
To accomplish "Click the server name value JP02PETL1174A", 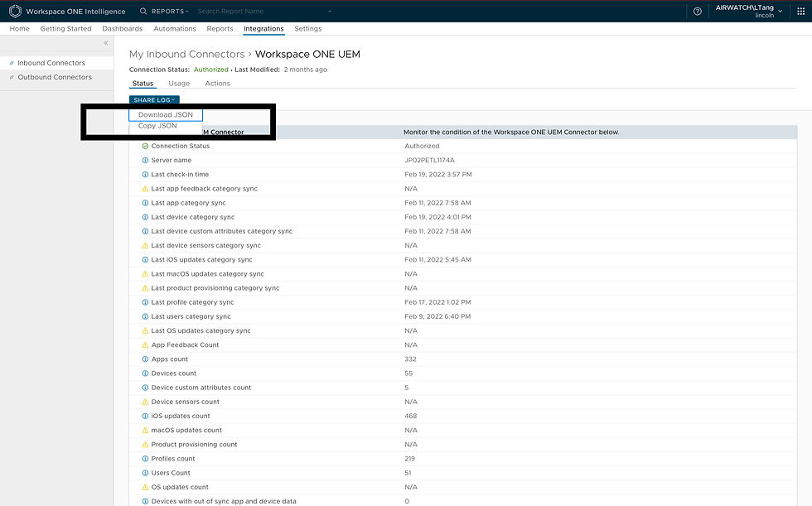I will [430, 161].
